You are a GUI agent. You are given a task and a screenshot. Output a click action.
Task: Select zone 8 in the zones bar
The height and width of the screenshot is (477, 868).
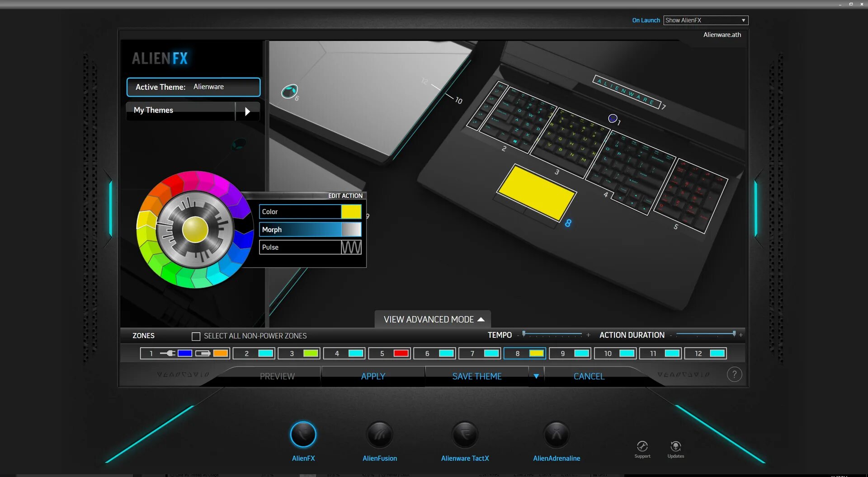point(525,353)
